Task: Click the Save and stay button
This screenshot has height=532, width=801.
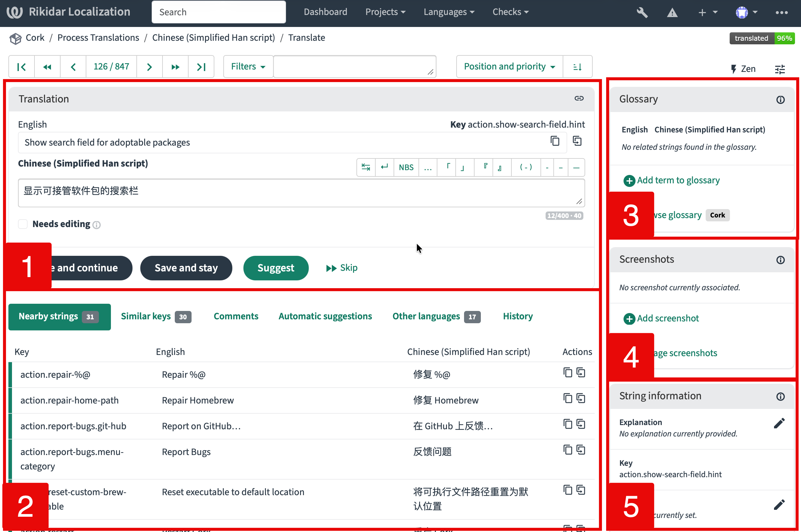Action: tap(186, 268)
